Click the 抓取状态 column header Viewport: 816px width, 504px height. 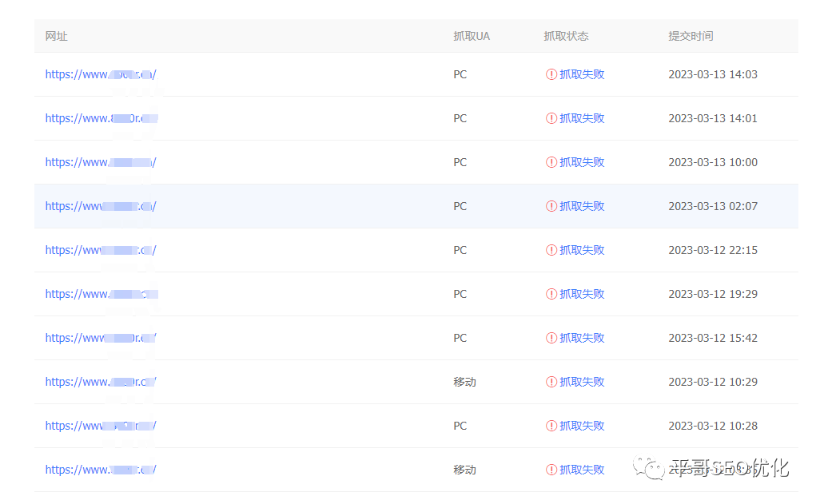pyautogui.click(x=566, y=36)
